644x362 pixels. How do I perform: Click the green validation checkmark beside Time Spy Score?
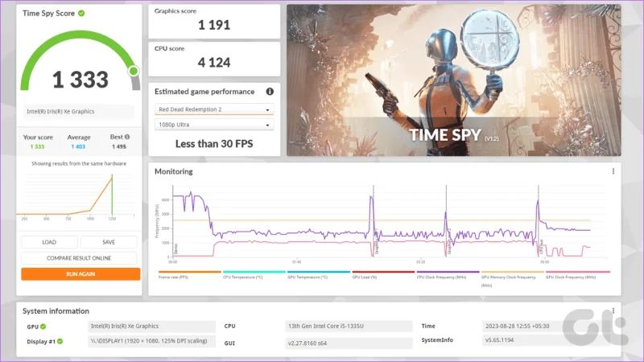pos(81,13)
